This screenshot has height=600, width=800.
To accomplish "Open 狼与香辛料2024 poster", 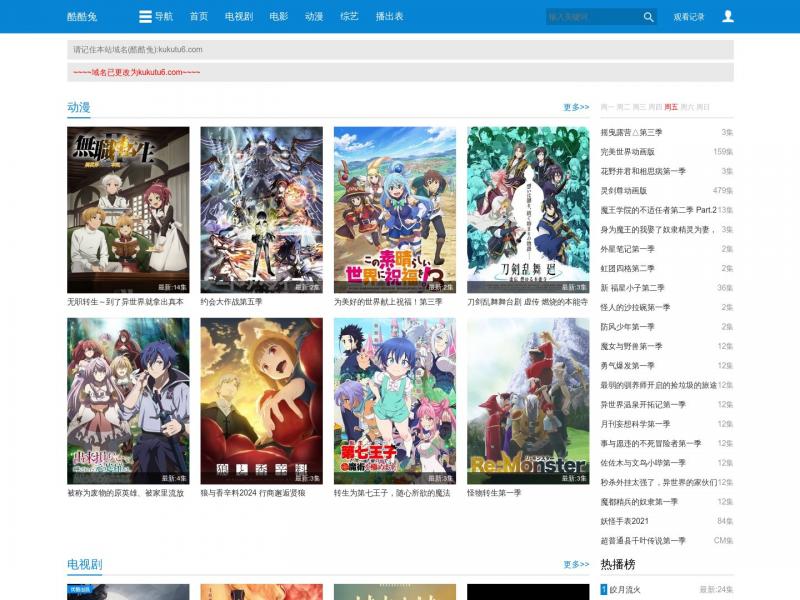I will pos(261,401).
